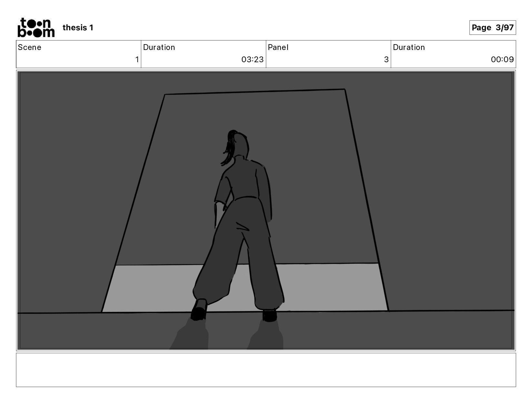Click the storyboard panel drawing of the character

(266, 210)
